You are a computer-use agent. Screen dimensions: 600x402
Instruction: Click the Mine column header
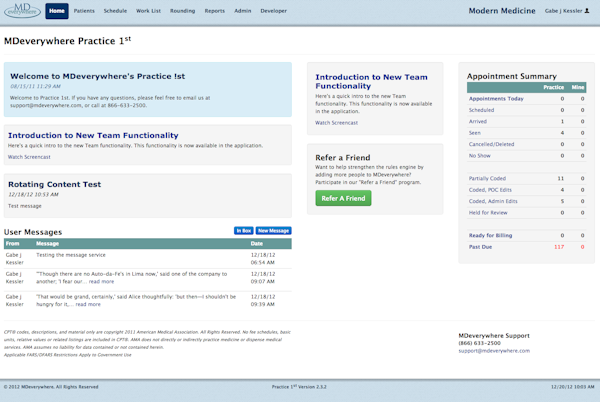pos(578,87)
